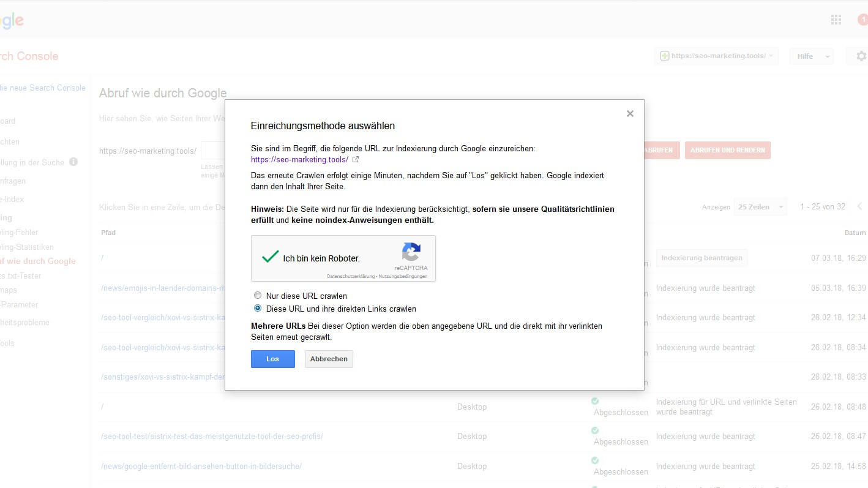The image size is (868, 488).
Task: Click the Abbrechen button
Action: pyautogui.click(x=329, y=359)
